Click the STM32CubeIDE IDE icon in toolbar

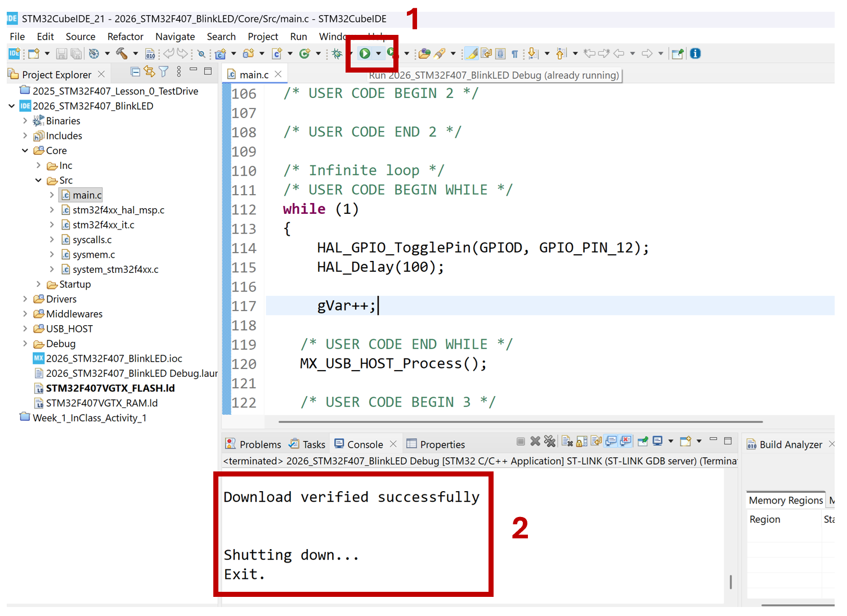tap(14, 53)
